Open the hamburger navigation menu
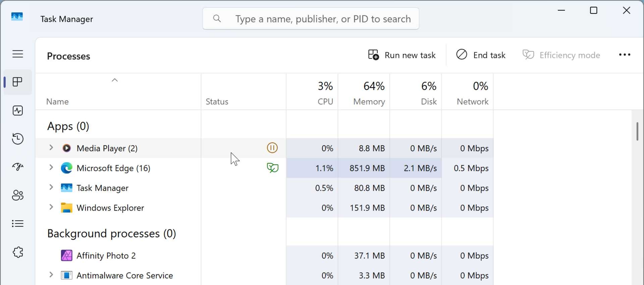Viewport: 644px width, 285px height. (x=18, y=54)
